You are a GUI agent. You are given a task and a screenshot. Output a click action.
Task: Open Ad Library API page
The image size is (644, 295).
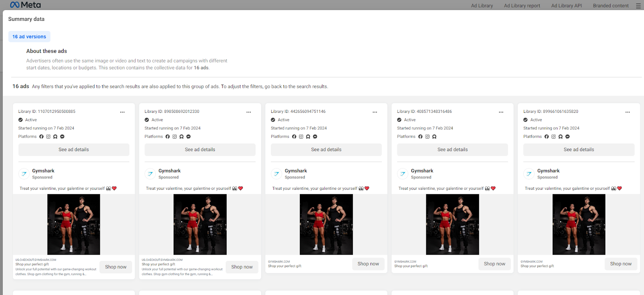point(566,6)
